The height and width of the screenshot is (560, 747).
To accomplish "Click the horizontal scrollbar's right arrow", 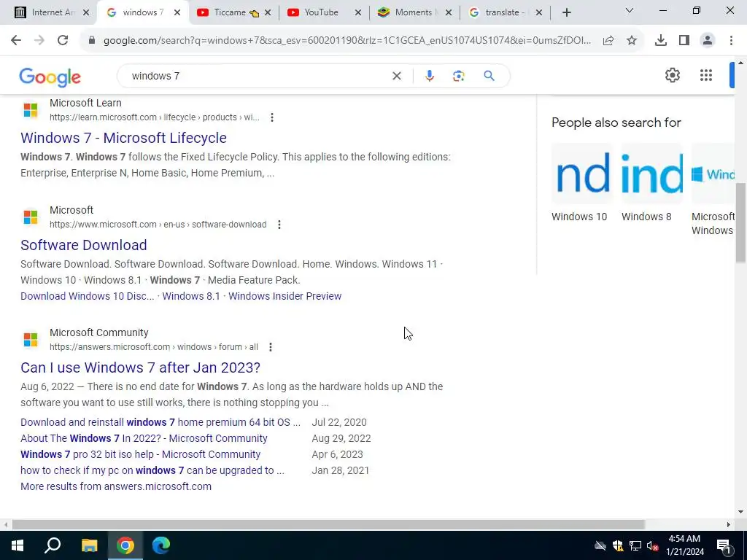I will [x=729, y=525].
